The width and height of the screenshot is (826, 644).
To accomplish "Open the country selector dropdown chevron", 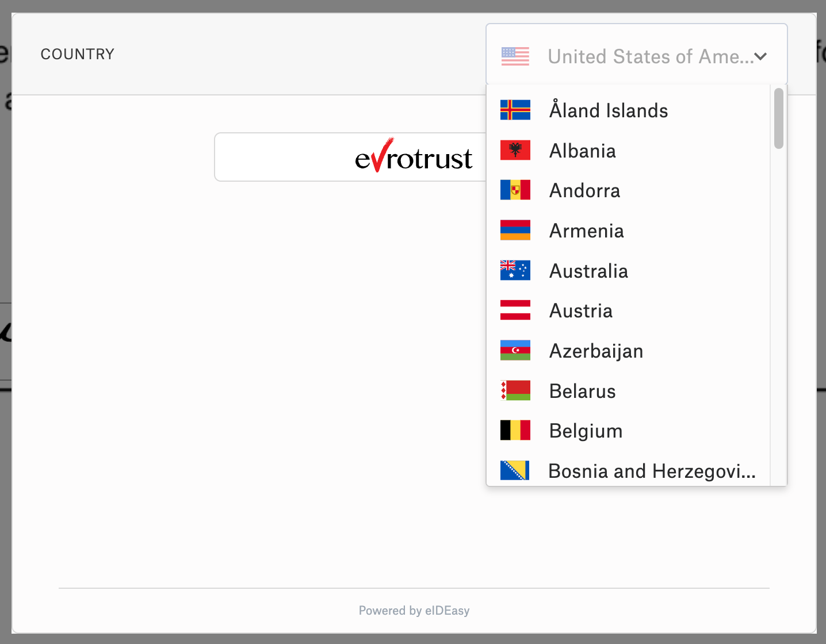I will click(x=761, y=56).
